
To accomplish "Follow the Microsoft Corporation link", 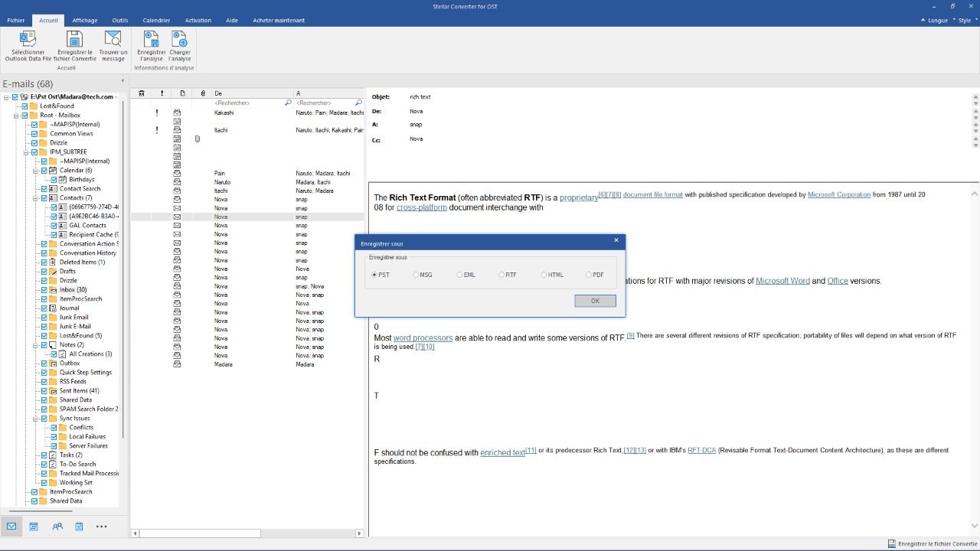I will [839, 194].
